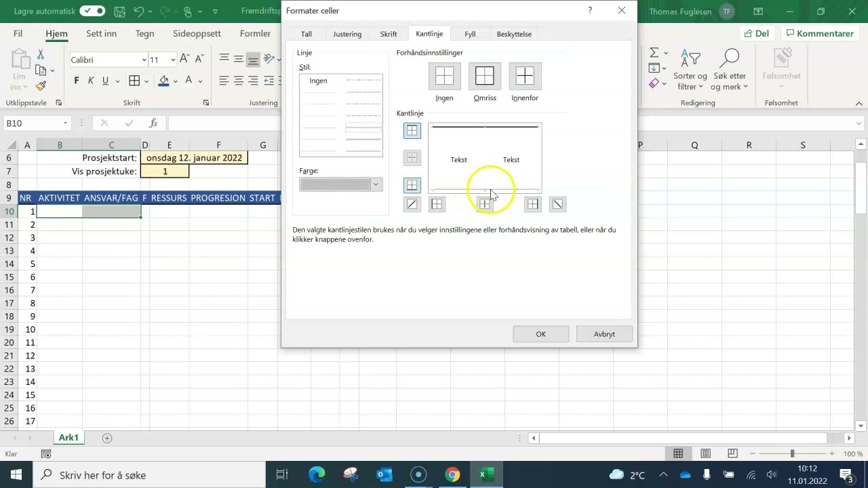The image size is (868, 488).
Task: Open the font color dropdown arrow
Action: pyautogui.click(x=201, y=81)
